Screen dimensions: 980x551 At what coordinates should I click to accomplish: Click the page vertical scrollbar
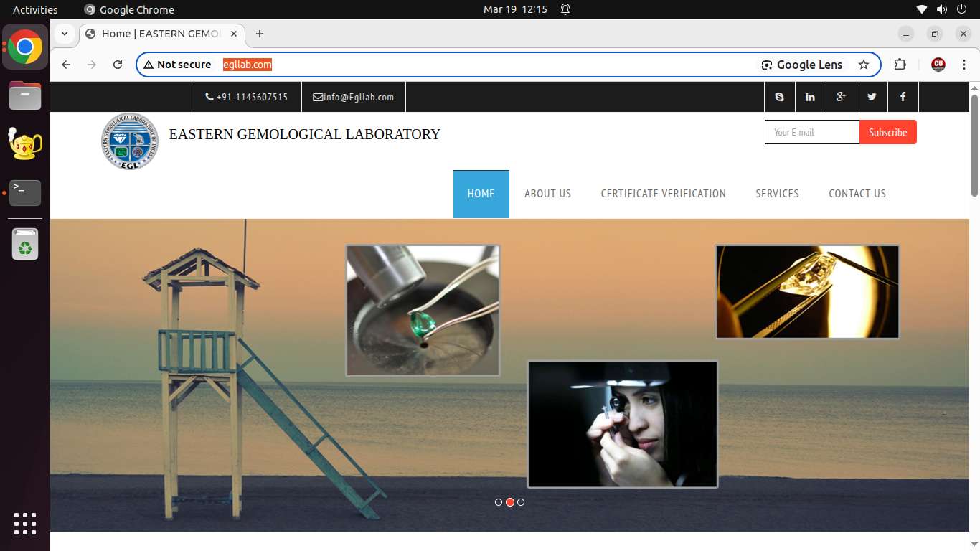[x=974, y=144]
